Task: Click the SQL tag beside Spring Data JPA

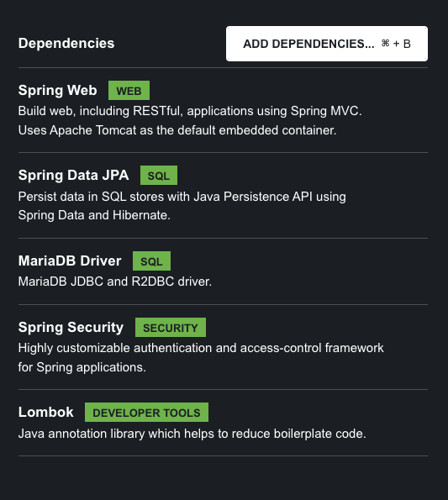Action: point(159,176)
